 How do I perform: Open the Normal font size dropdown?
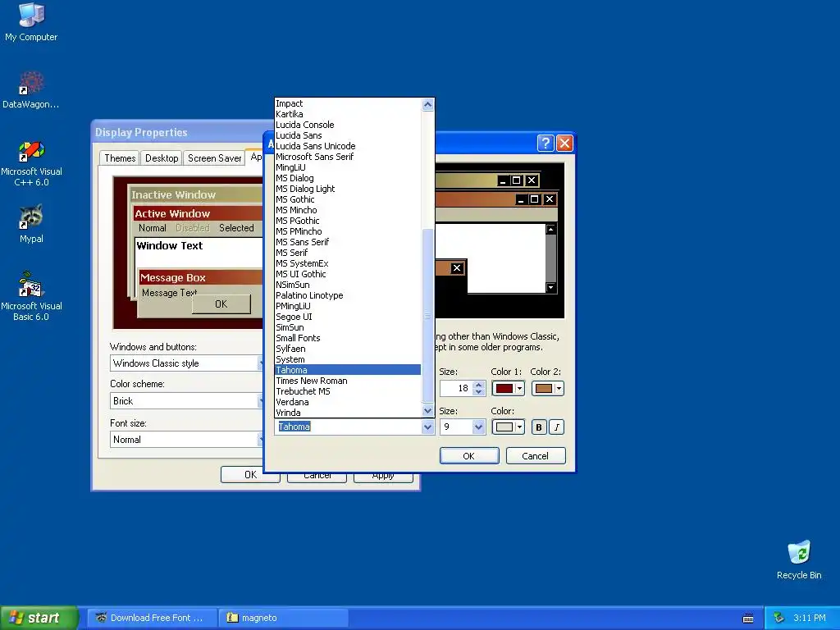coord(186,440)
